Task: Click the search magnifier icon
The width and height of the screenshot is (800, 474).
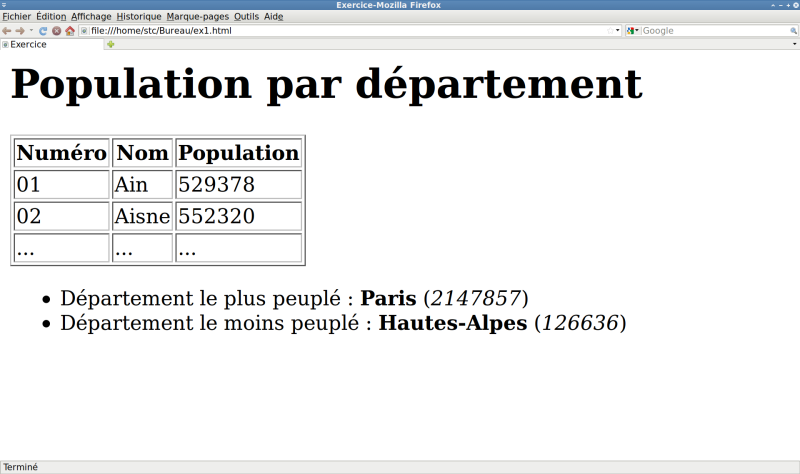Action: pos(793,31)
